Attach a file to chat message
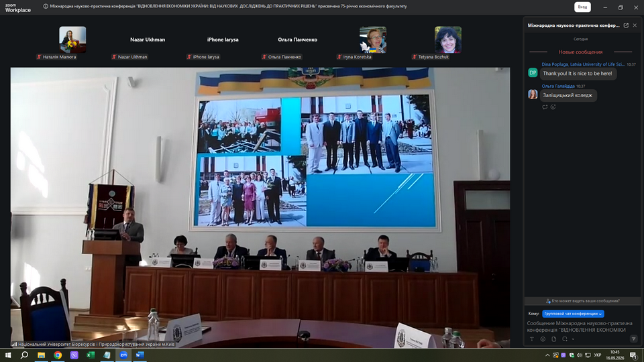 [554, 339]
